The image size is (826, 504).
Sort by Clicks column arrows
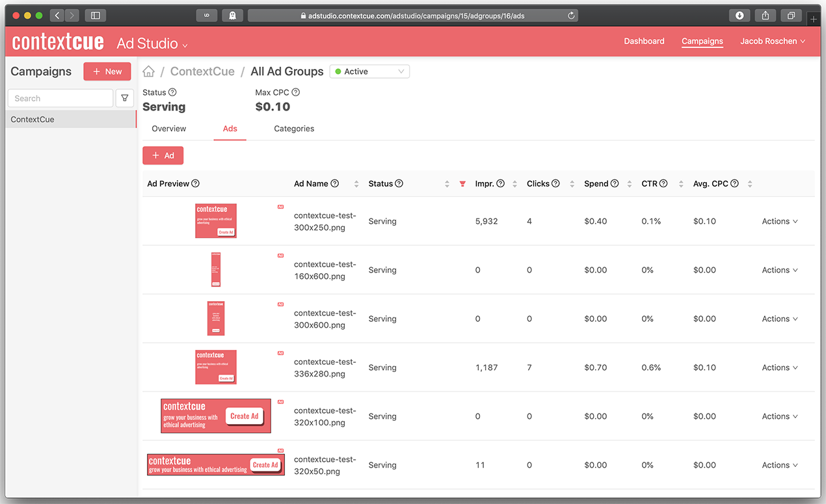(572, 184)
